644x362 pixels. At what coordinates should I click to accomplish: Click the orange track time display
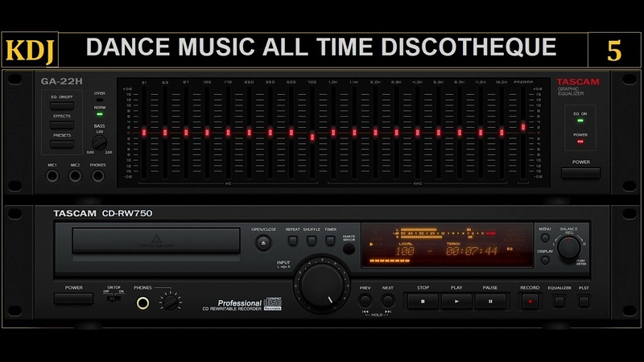(472, 251)
